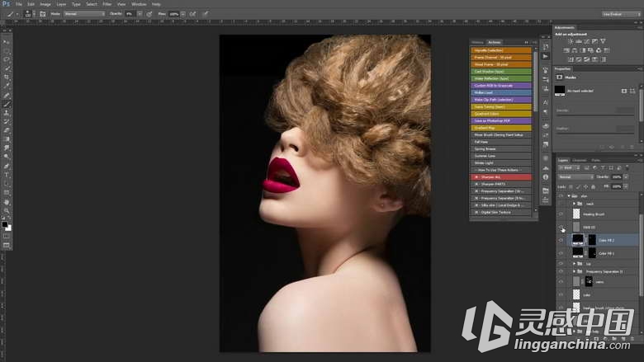Enable airbrush mode in options bar
This screenshot has width=644, height=362.
(192, 14)
